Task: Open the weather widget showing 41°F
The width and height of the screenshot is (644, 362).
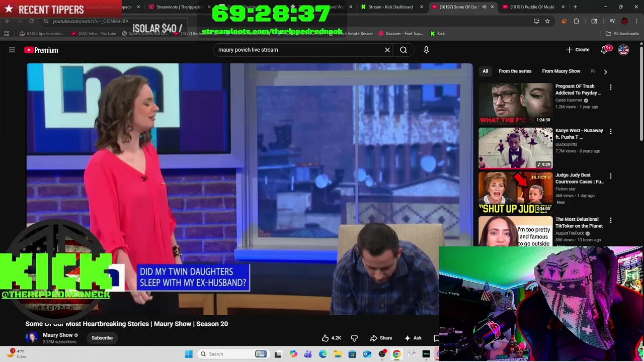Action: click(17, 353)
